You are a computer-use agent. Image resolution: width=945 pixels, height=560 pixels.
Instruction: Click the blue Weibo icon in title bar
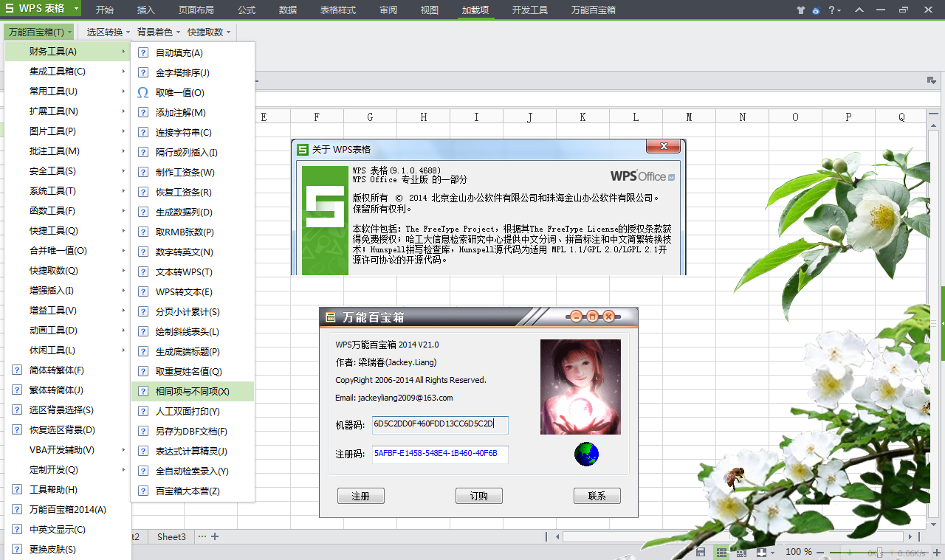pos(816,10)
